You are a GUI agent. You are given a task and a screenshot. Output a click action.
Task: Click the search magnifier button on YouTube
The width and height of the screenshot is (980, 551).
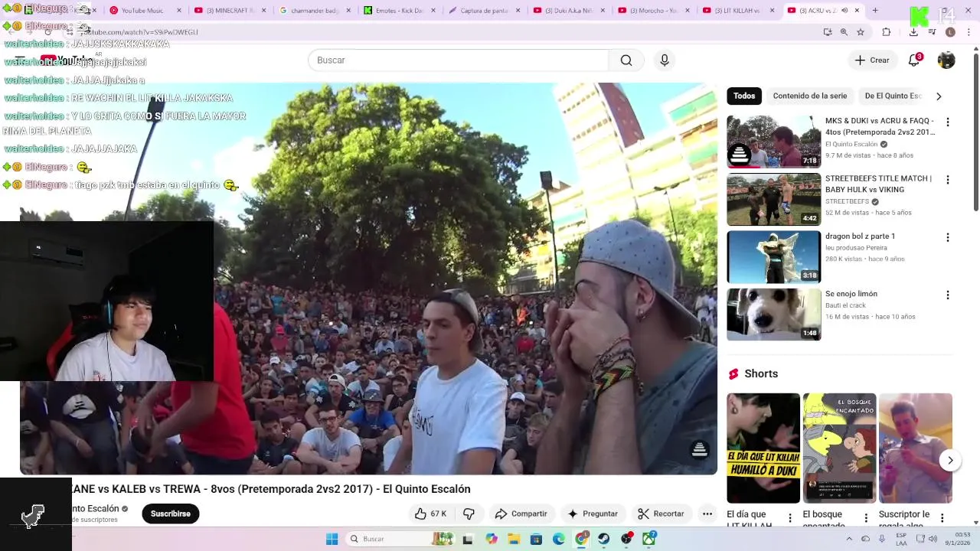point(626,60)
